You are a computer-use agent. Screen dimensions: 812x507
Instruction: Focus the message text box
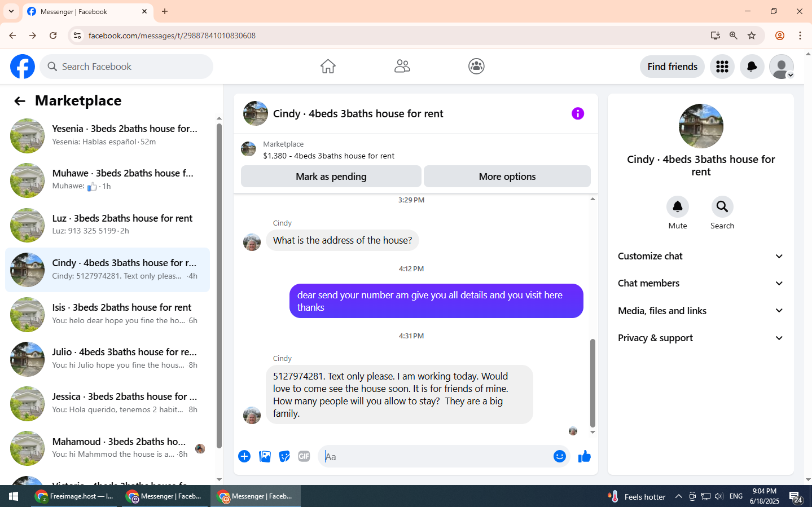click(436, 456)
